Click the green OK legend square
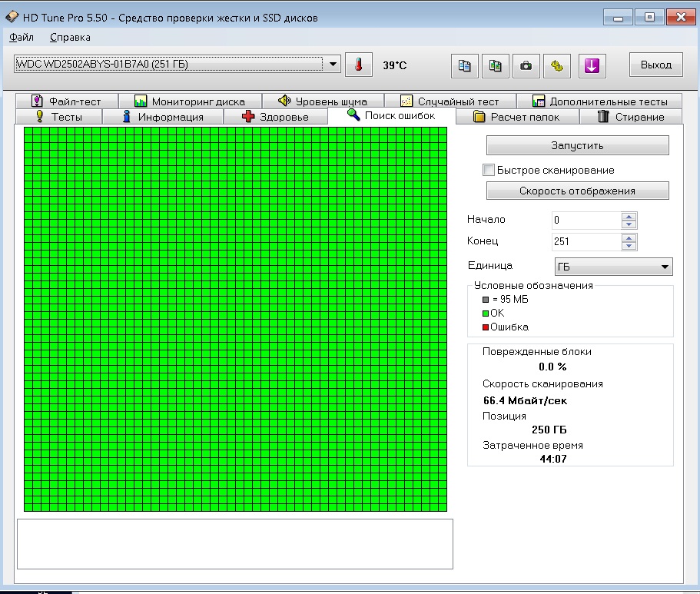 click(486, 314)
